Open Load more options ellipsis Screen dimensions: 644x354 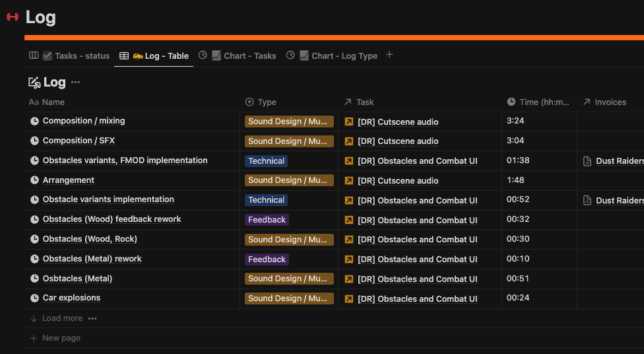(92, 318)
